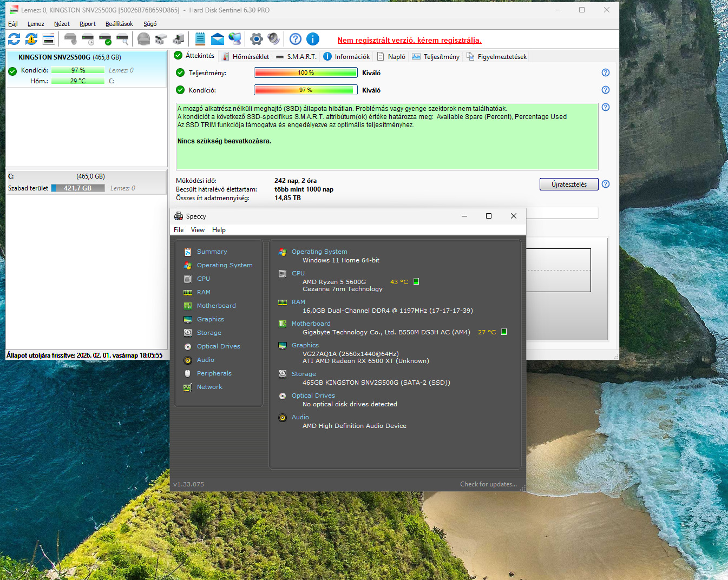Open Speccy's Help menu
Image resolution: width=728 pixels, height=580 pixels.
coord(219,230)
